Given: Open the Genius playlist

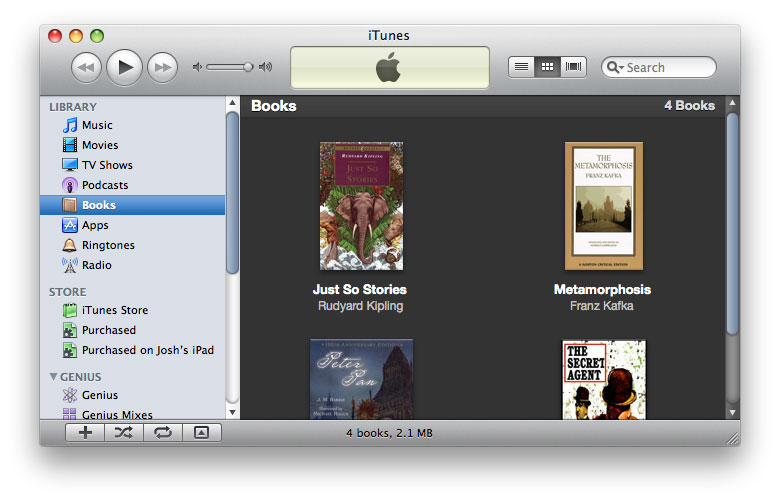Looking at the screenshot, I should (x=132, y=395).
